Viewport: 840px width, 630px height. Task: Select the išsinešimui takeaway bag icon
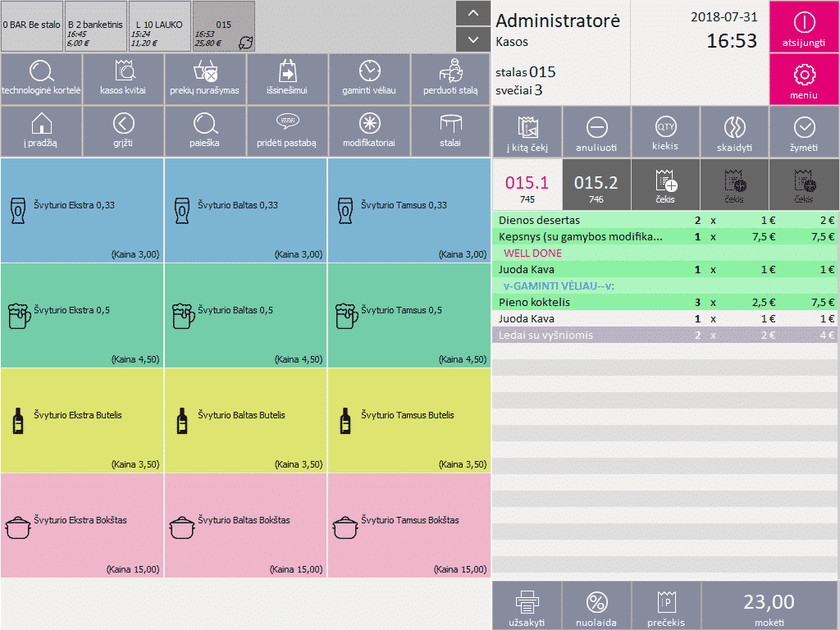click(x=287, y=71)
